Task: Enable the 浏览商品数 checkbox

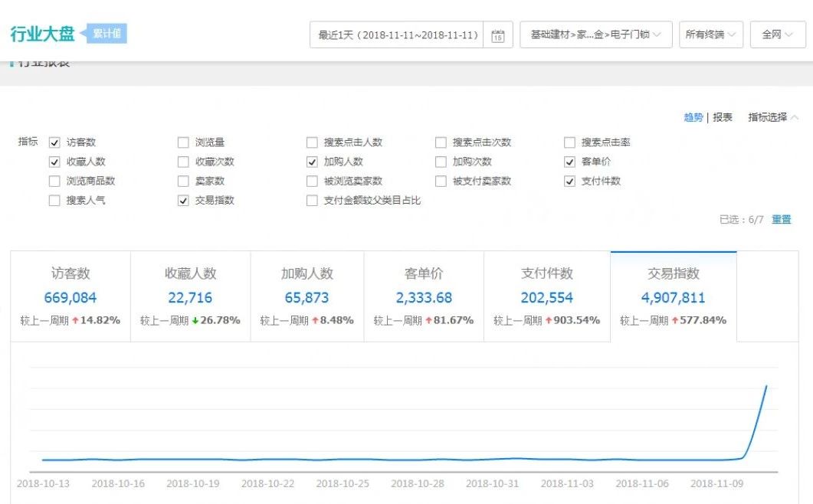Action: [54, 181]
